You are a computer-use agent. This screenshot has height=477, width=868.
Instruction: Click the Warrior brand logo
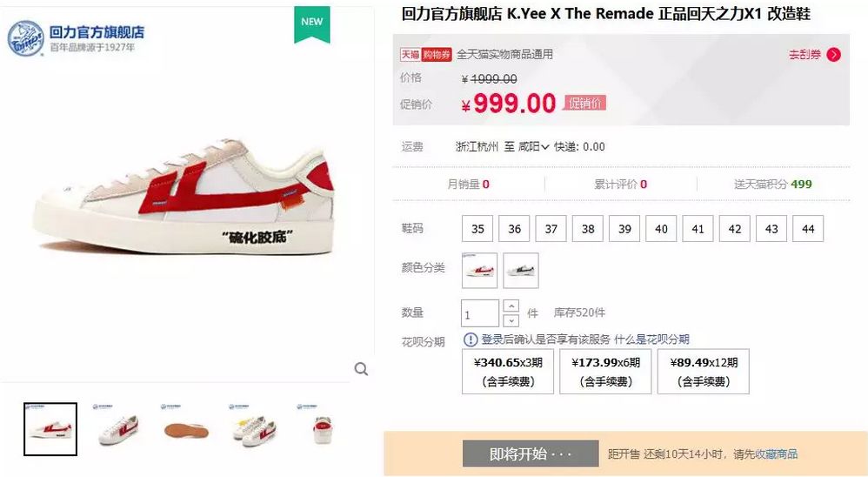point(25,39)
